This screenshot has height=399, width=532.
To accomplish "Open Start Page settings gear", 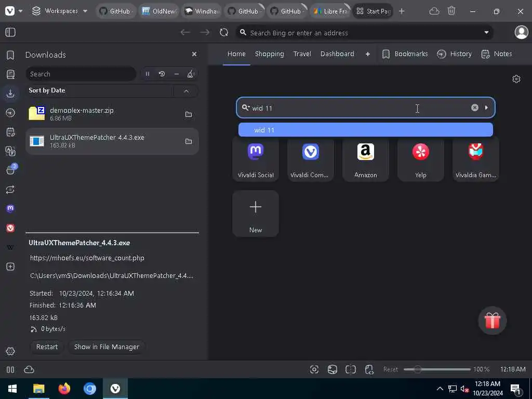I will [516, 79].
